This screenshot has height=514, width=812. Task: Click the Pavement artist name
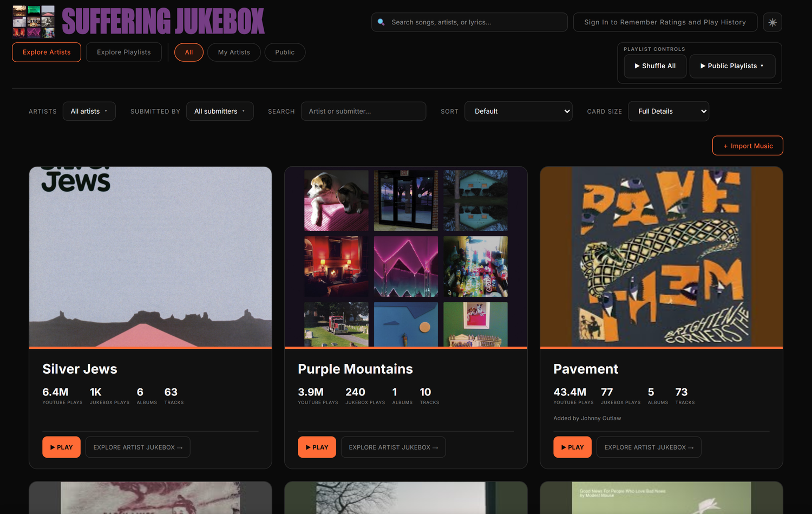586,369
